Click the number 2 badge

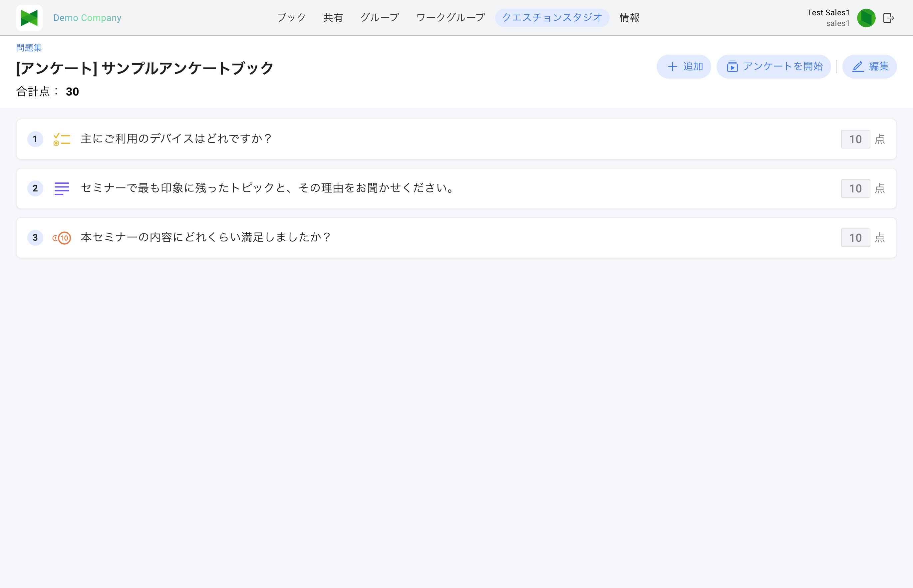tap(35, 188)
